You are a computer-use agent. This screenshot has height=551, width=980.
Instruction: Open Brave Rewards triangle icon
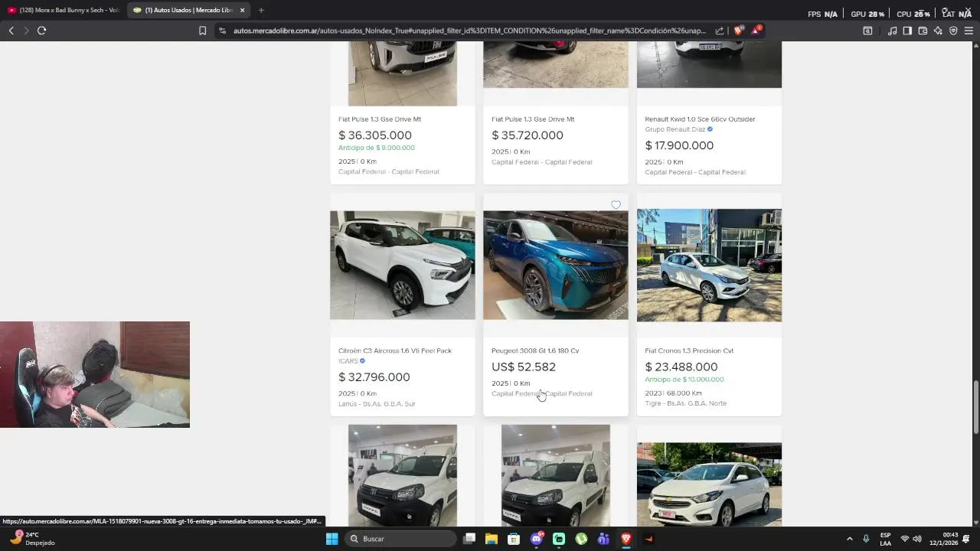tap(756, 31)
